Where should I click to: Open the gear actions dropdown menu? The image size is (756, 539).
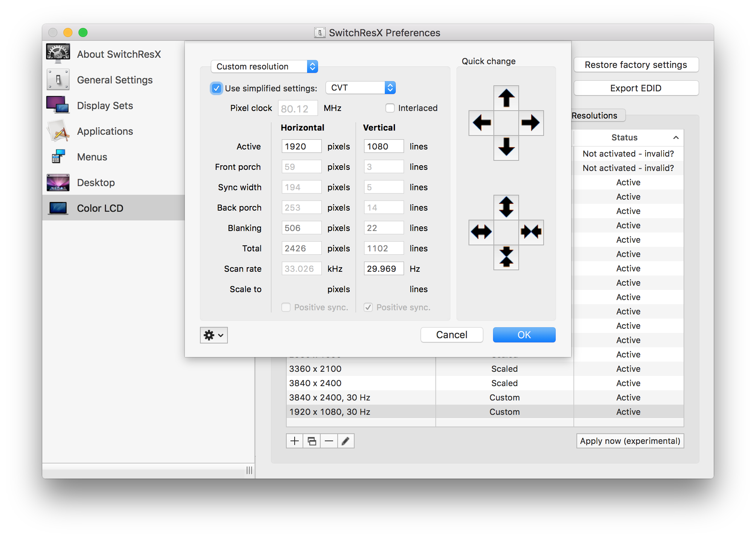[x=214, y=335]
